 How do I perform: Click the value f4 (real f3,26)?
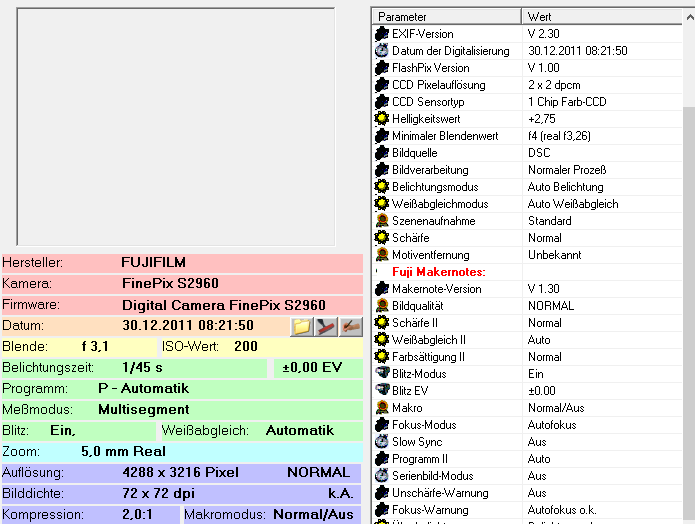559,136
